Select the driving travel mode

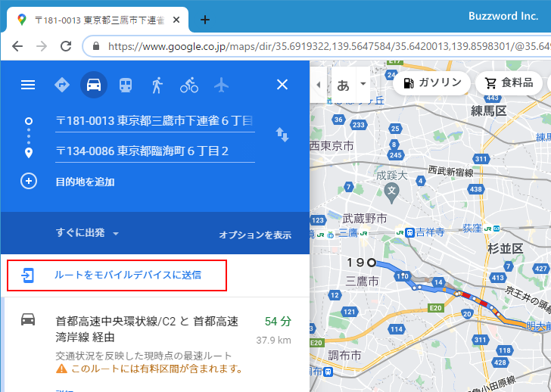[94, 85]
